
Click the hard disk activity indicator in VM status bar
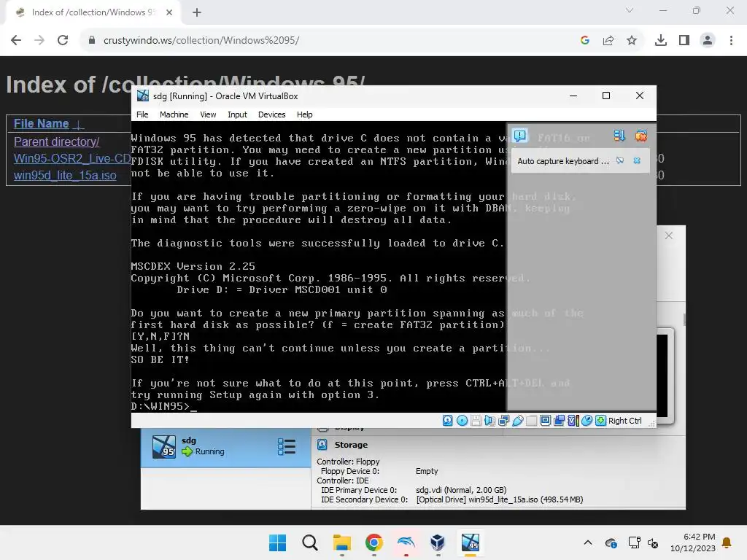447,421
